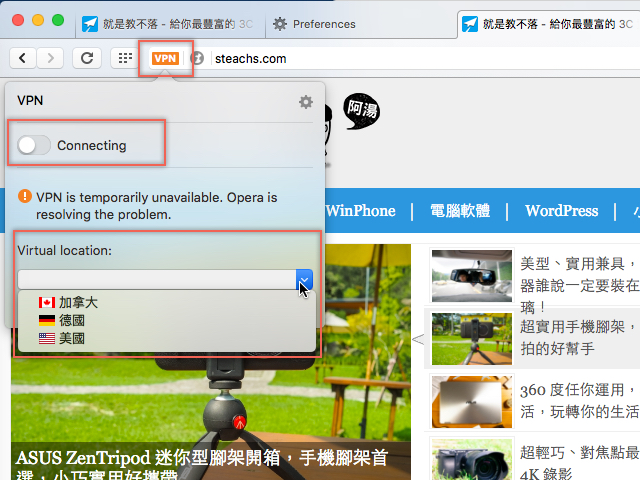Click the 阿湯 speech bubble logo
The height and width of the screenshot is (480, 640).
tap(362, 111)
